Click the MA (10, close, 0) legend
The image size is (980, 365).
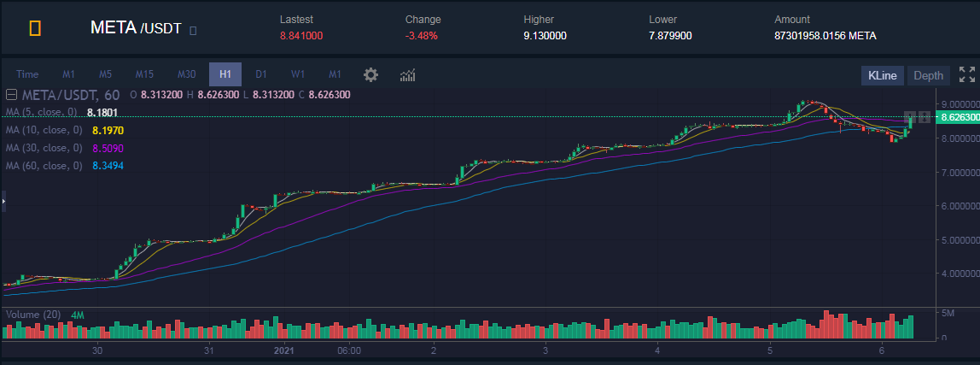coord(44,130)
